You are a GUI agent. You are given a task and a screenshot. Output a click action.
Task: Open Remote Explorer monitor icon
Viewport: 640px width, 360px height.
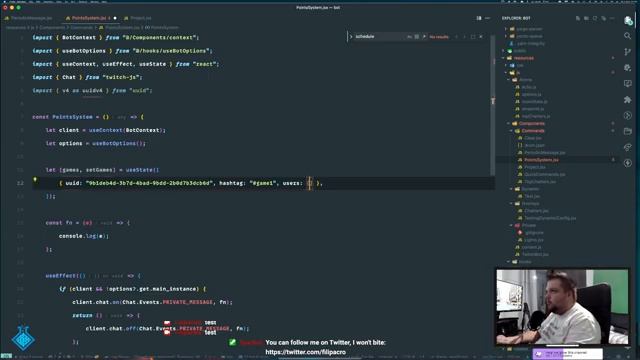coord(627,83)
